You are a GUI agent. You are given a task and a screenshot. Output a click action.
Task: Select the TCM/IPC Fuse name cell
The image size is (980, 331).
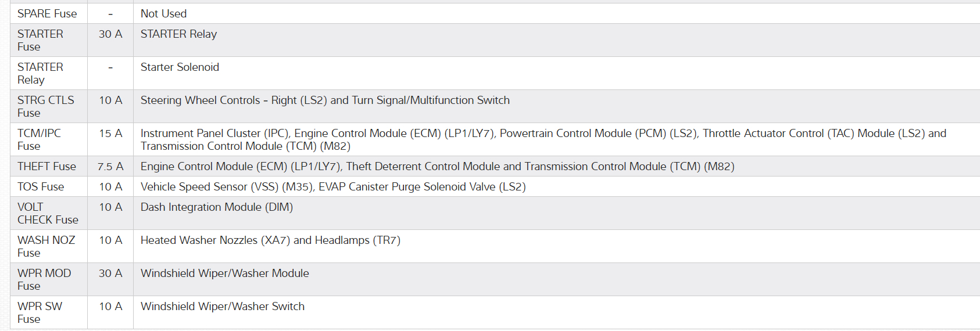[39, 139]
